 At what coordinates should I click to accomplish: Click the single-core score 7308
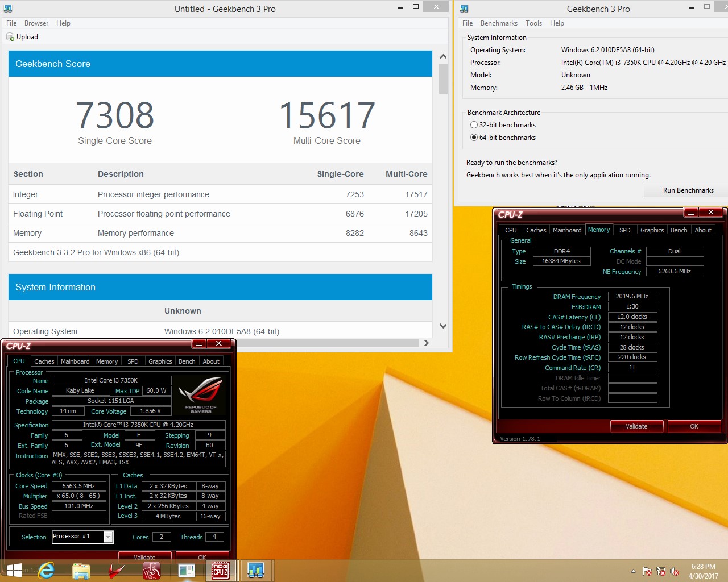[115, 115]
